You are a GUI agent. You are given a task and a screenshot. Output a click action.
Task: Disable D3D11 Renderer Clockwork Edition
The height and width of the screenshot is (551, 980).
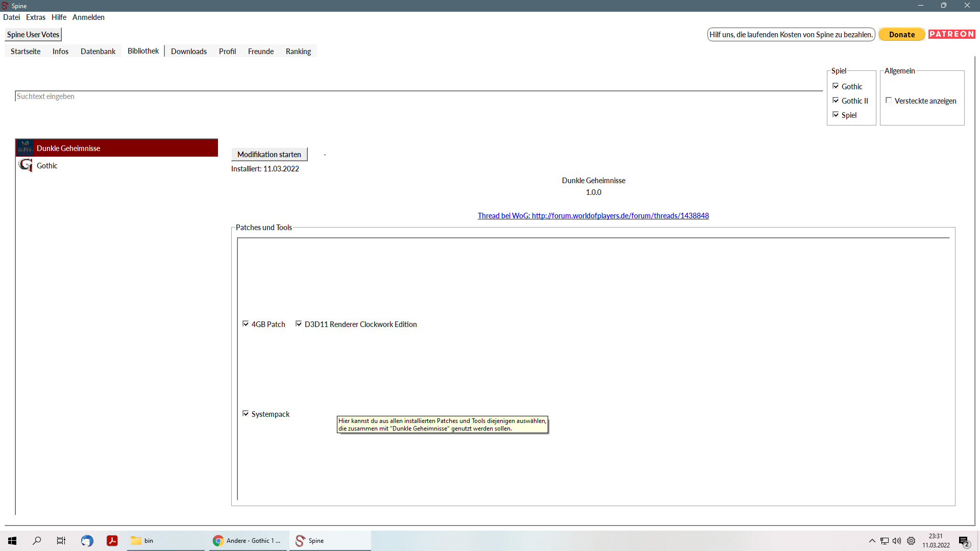tap(299, 324)
